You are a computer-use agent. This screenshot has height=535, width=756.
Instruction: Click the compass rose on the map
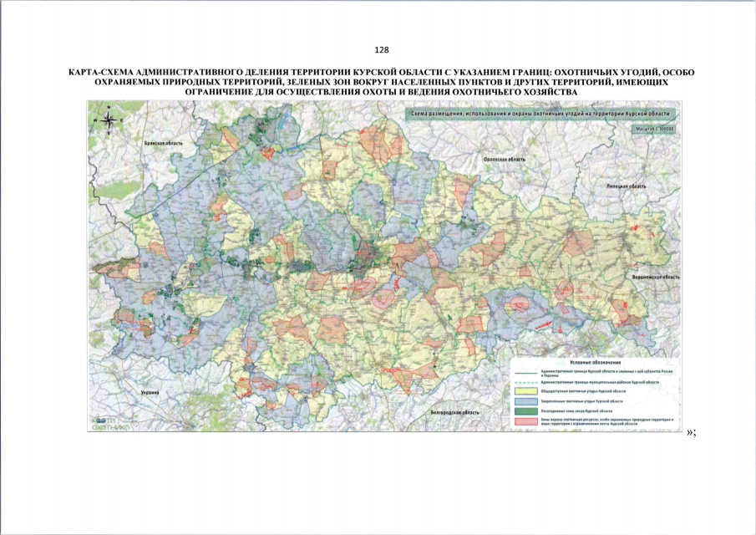[x=108, y=121]
